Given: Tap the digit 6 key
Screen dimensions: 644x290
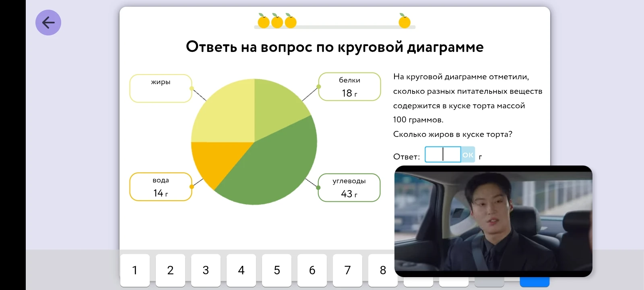Looking at the screenshot, I should point(312,270).
